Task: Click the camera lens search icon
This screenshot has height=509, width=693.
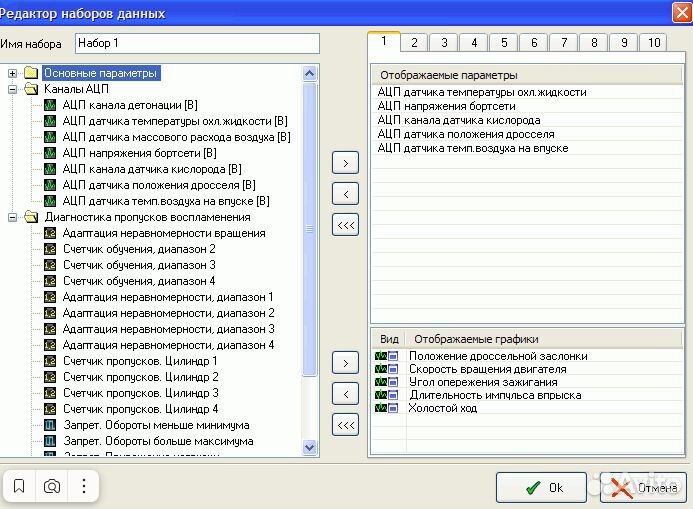Action: pyautogui.click(x=52, y=486)
